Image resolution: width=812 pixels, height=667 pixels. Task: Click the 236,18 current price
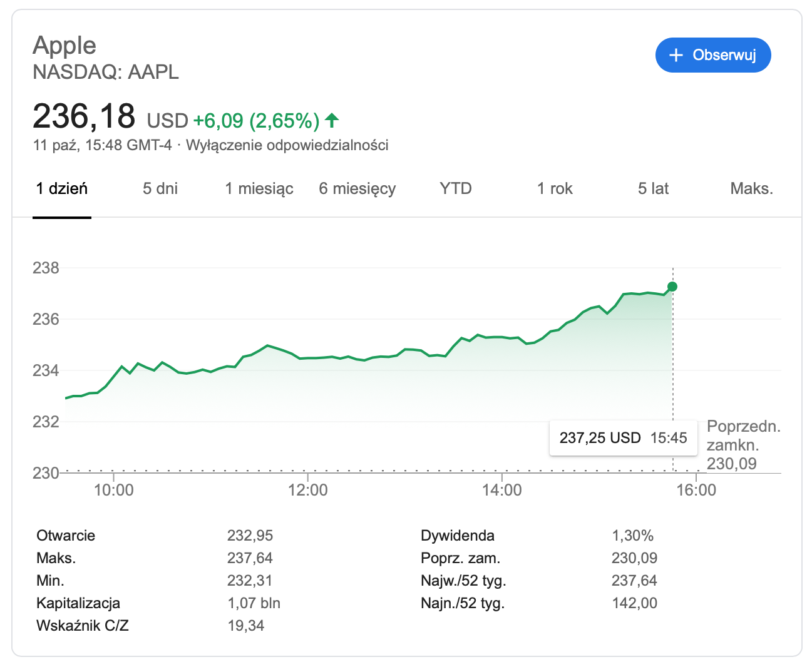point(84,116)
